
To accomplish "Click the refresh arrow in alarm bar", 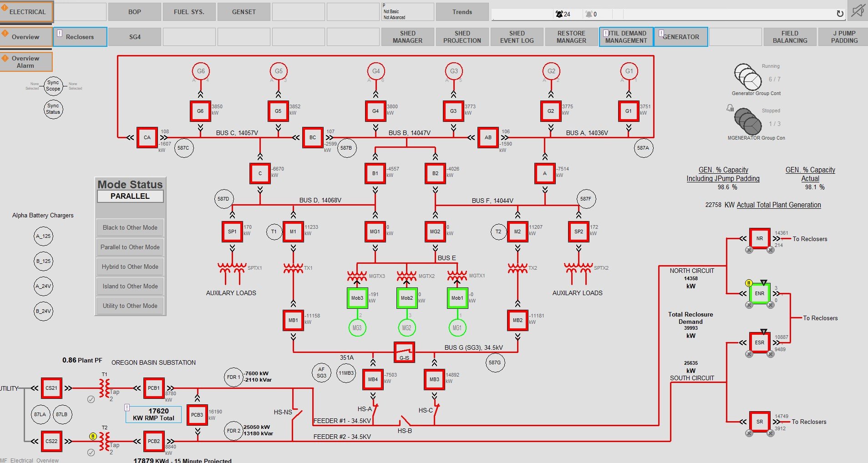I will [840, 14].
